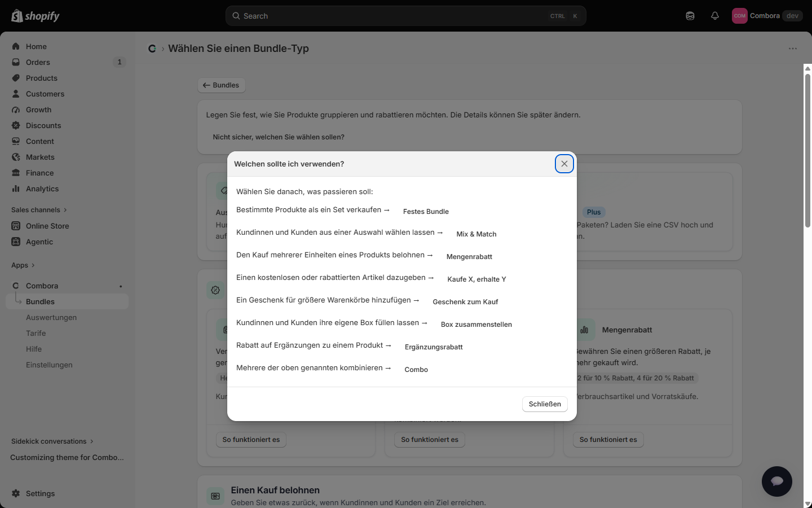Image resolution: width=812 pixels, height=508 pixels.
Task: Go back to Bundles with arrow button
Action: click(x=221, y=85)
